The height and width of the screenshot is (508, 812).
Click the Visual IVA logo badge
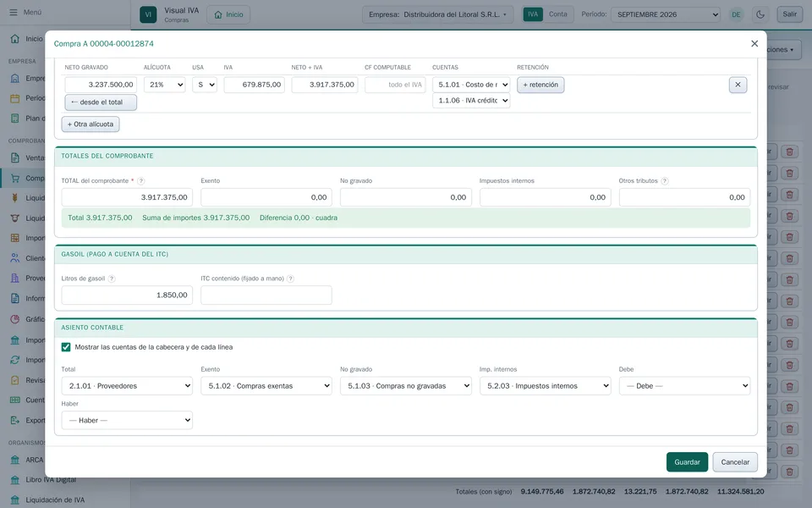click(x=148, y=14)
